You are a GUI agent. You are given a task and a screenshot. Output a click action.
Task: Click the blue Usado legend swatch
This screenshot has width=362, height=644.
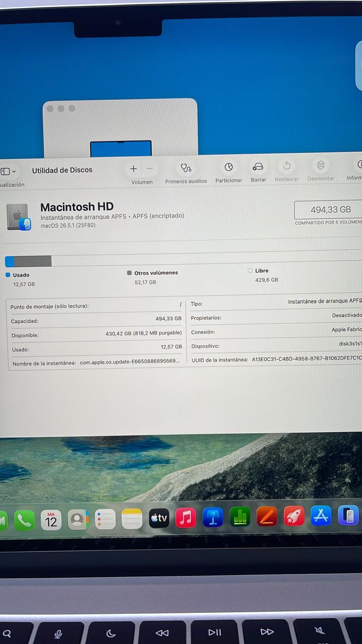tap(8, 275)
